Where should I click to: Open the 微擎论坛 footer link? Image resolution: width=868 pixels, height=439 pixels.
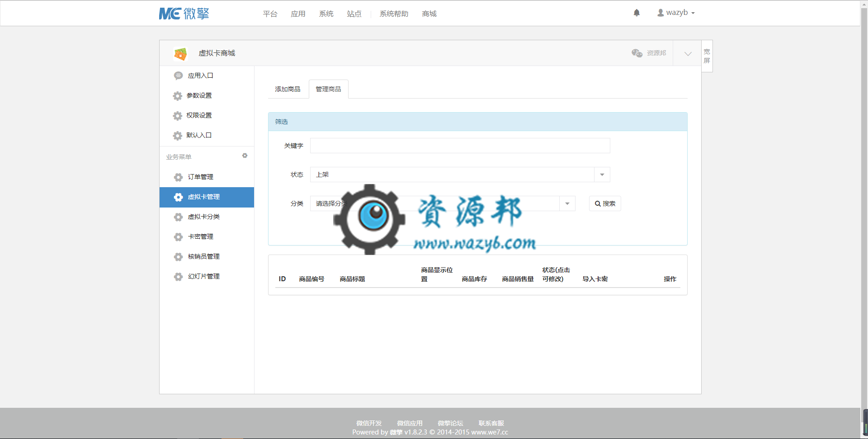[450, 423]
